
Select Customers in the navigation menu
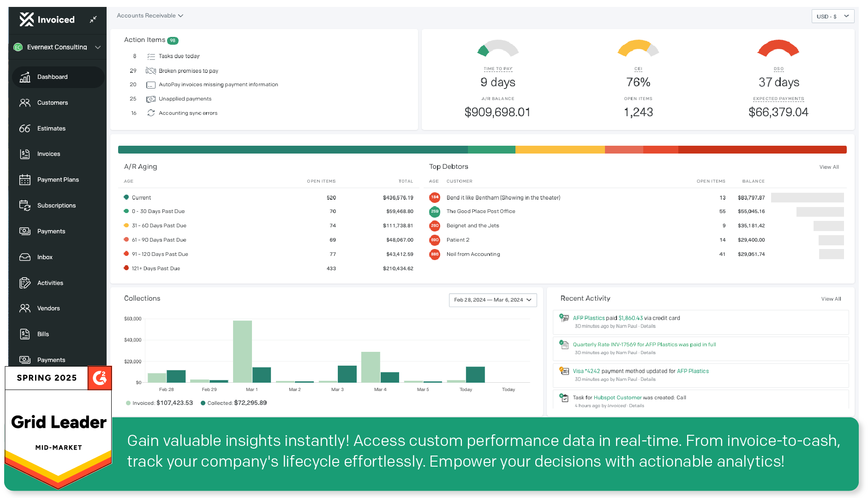[52, 102]
